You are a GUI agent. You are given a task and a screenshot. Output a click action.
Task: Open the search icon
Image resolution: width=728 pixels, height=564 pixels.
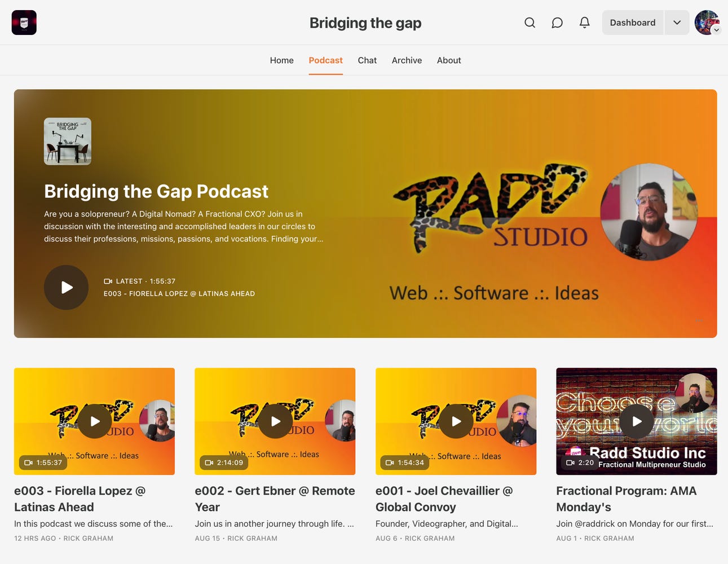[530, 23]
